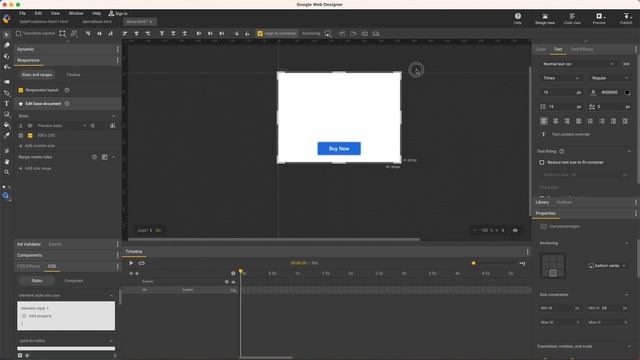Open the Regular font weight dropdown
This screenshot has width=640, height=360.
pos(609,78)
